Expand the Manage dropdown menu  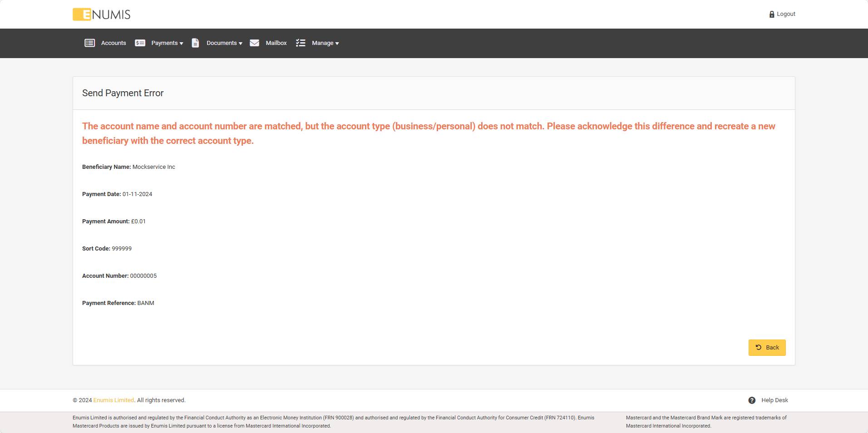click(325, 43)
